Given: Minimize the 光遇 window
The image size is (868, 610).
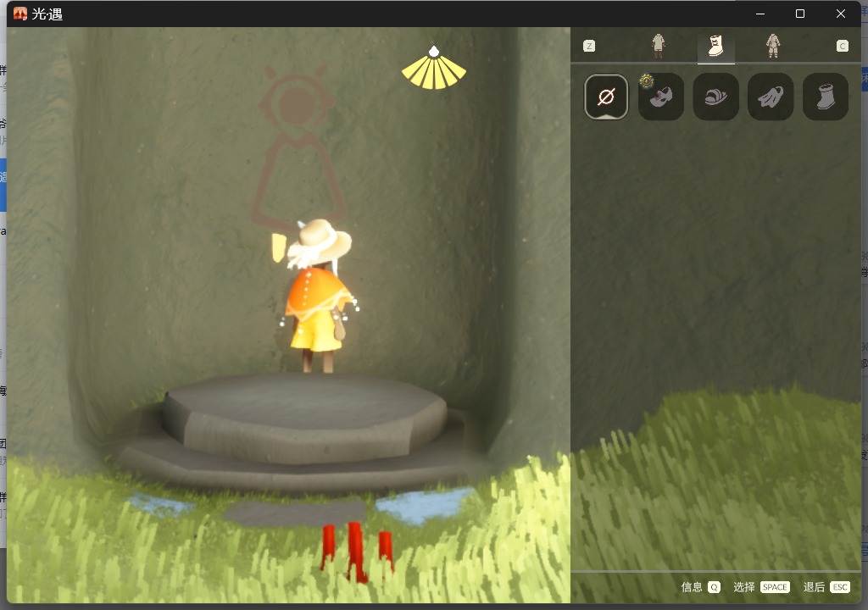Looking at the screenshot, I should click(x=760, y=14).
